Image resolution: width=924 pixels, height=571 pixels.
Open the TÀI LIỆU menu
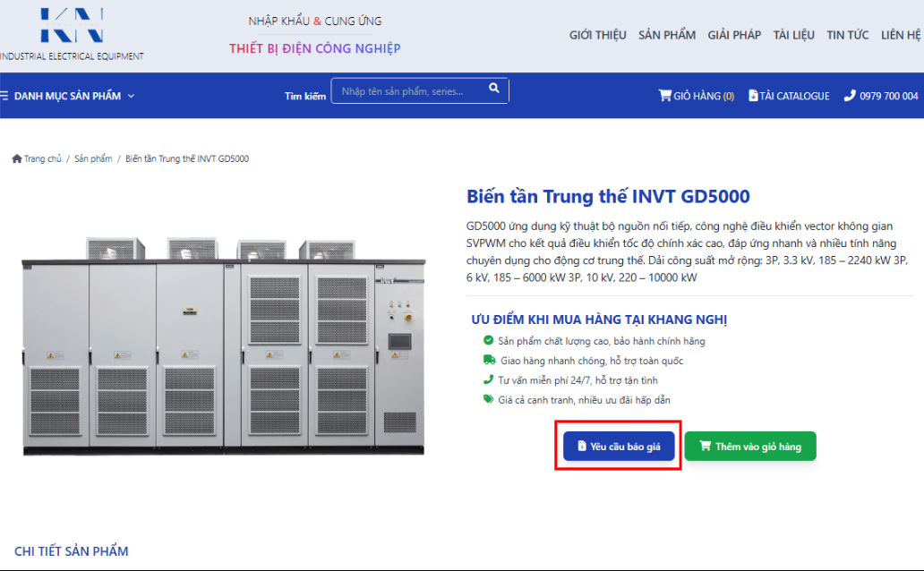pos(794,35)
